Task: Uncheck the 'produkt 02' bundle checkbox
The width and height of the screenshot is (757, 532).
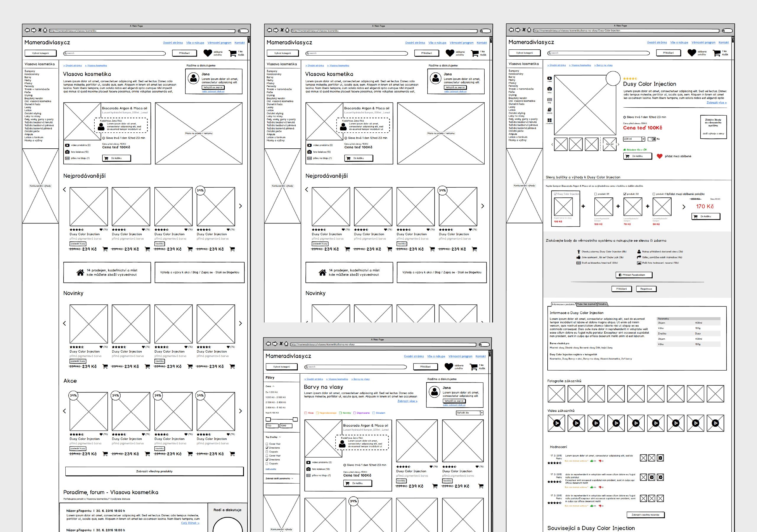Action: pos(625,194)
